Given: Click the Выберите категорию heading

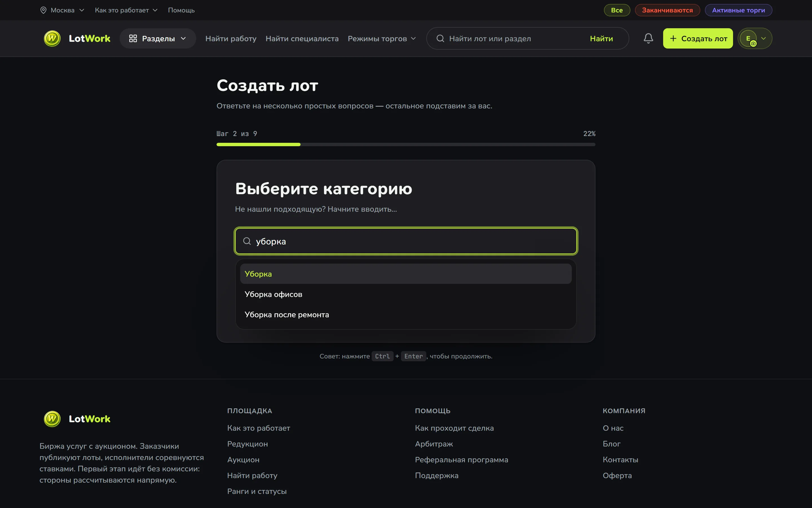Looking at the screenshot, I should coord(323,189).
